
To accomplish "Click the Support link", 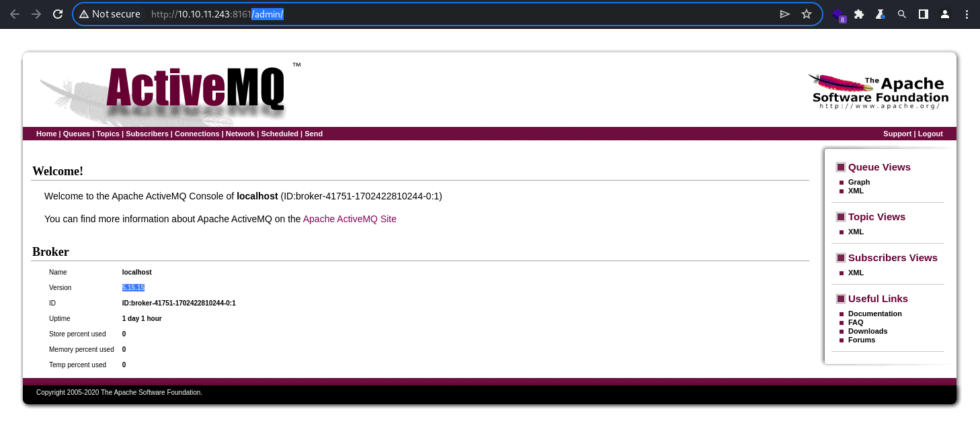I will pos(897,134).
